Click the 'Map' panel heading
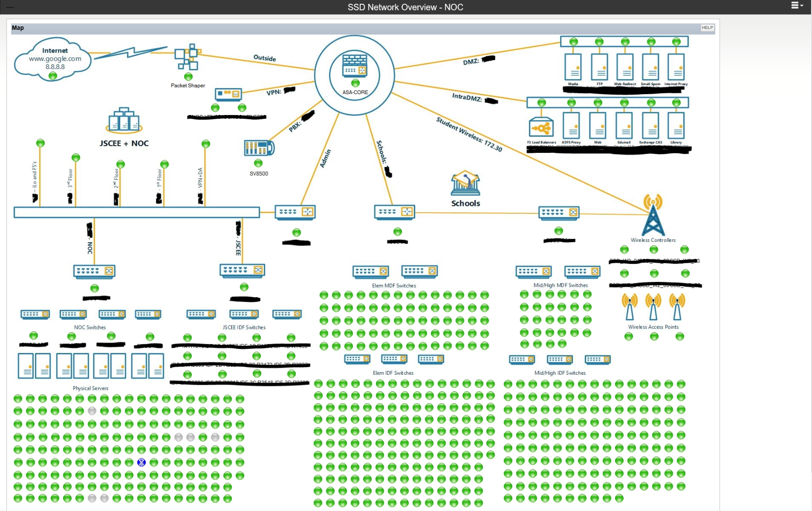The width and height of the screenshot is (812, 511). click(x=18, y=28)
